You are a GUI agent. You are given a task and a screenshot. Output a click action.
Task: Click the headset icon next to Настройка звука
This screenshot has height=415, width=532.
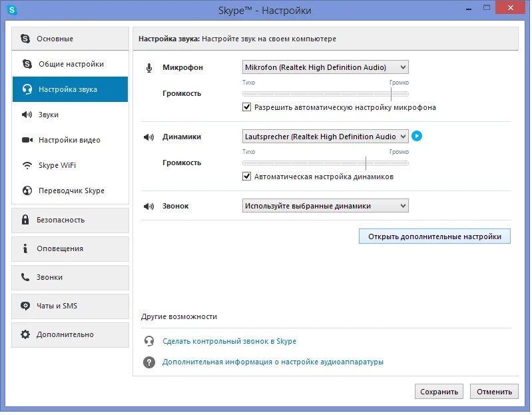[x=27, y=89]
